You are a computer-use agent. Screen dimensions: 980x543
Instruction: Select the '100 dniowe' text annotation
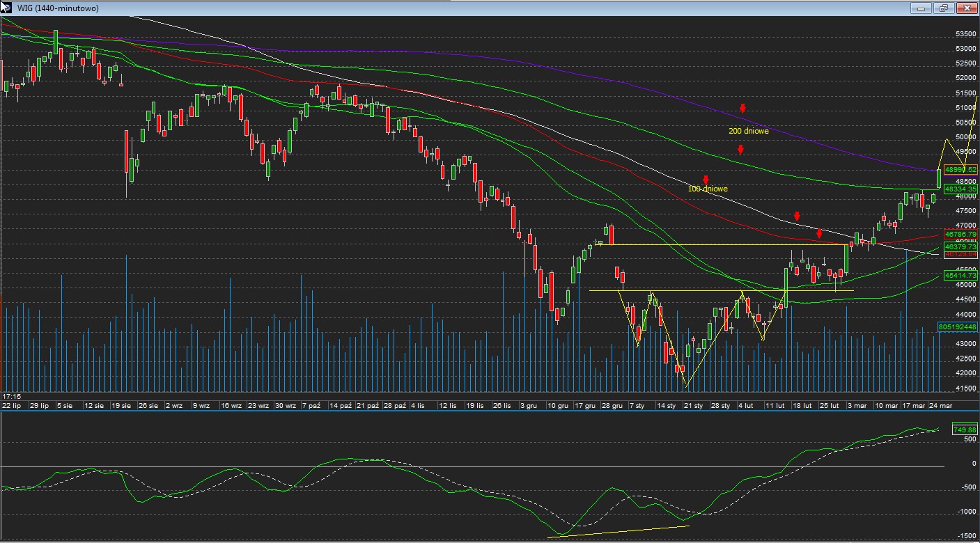[708, 189]
